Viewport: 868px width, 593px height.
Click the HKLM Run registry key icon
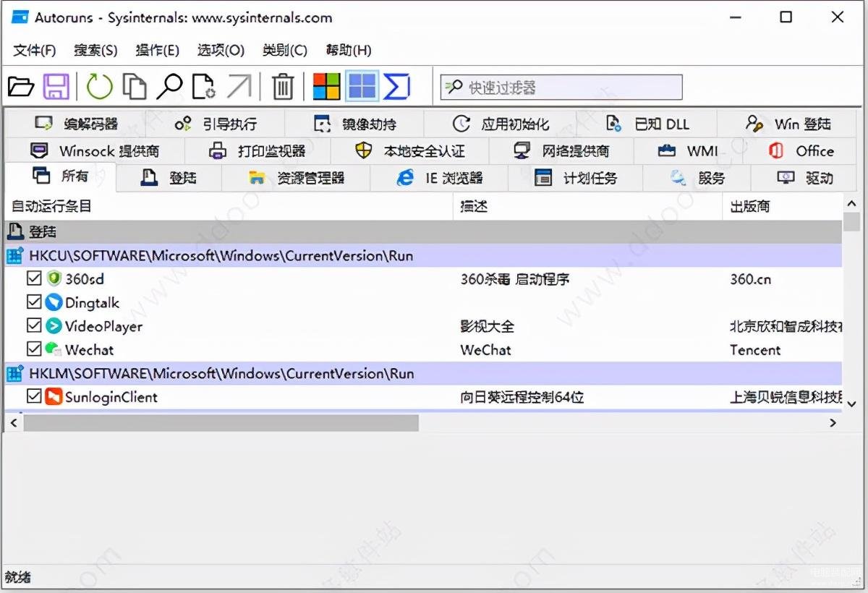[x=15, y=373]
